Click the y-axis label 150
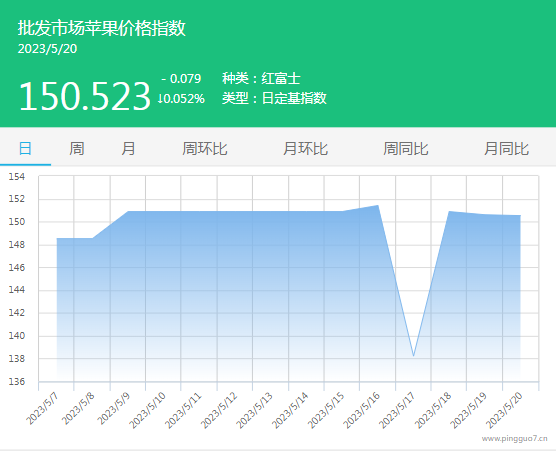The image size is (556, 451). 17,222
